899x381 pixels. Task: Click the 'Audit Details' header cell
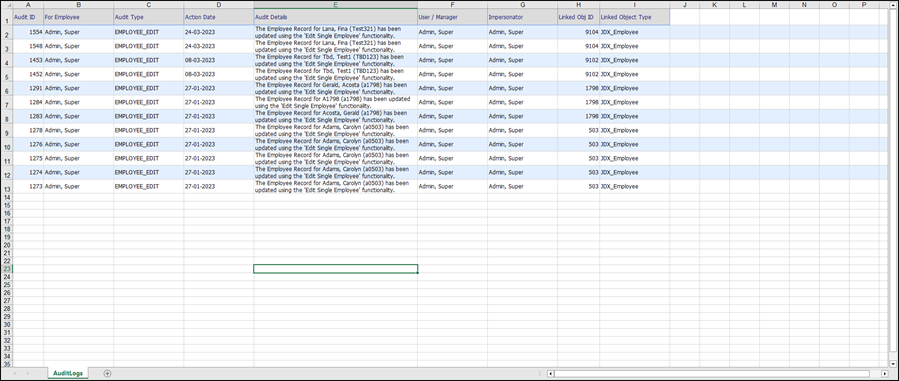tap(335, 17)
